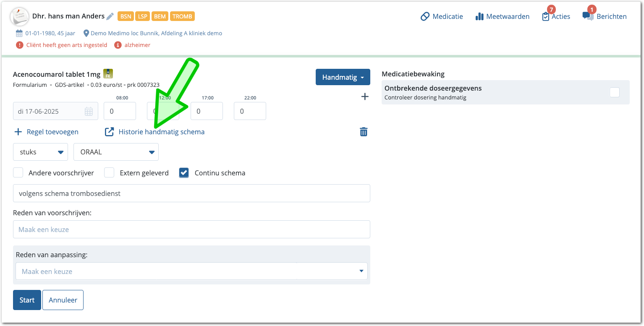Open the ORAAL route dropdown

(x=116, y=152)
